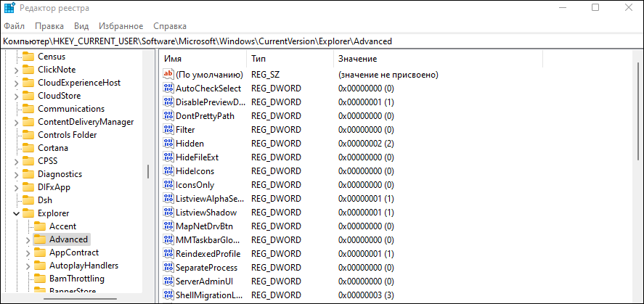Click the DWORD icon next to Filter

pos(168,130)
